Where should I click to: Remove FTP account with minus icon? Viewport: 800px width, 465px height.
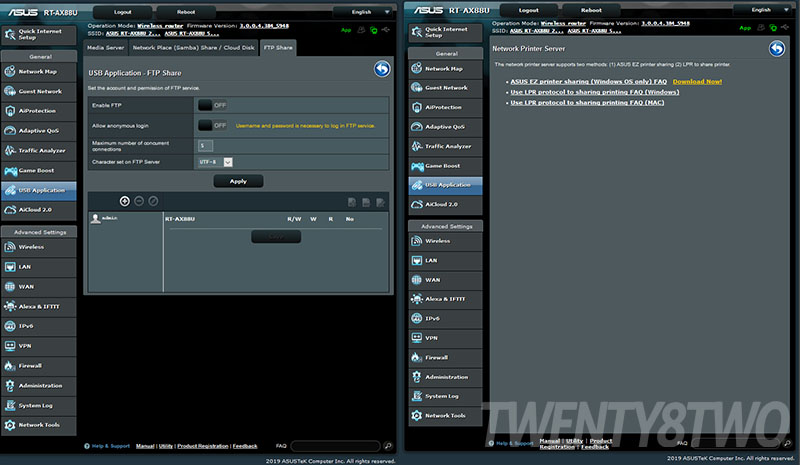[x=139, y=201]
